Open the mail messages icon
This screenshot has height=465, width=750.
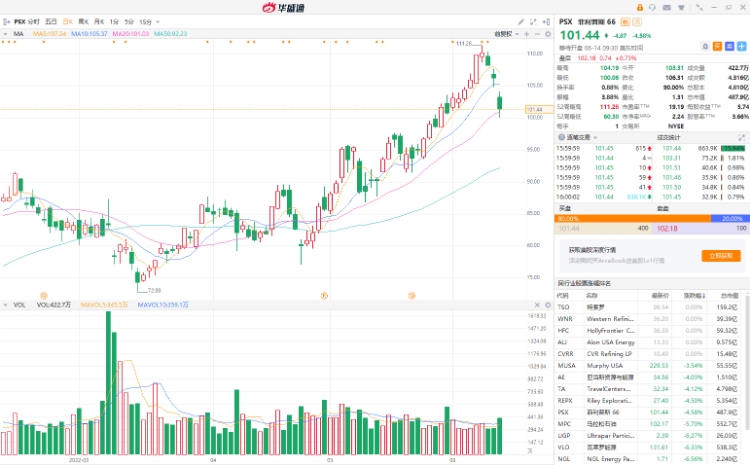(667, 8)
